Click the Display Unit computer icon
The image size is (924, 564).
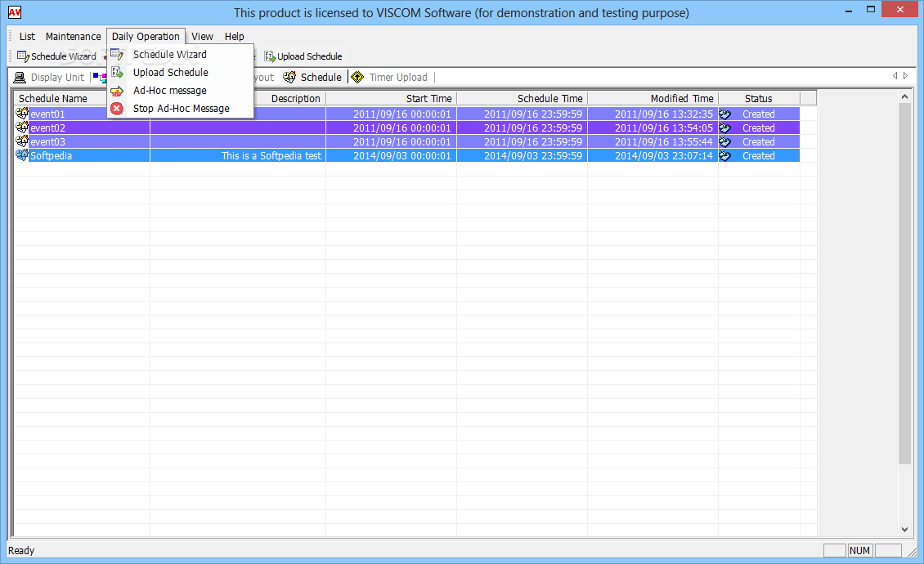click(20, 77)
